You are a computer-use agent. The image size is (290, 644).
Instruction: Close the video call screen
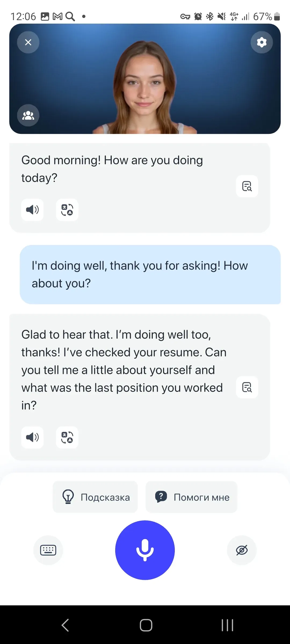(x=28, y=42)
